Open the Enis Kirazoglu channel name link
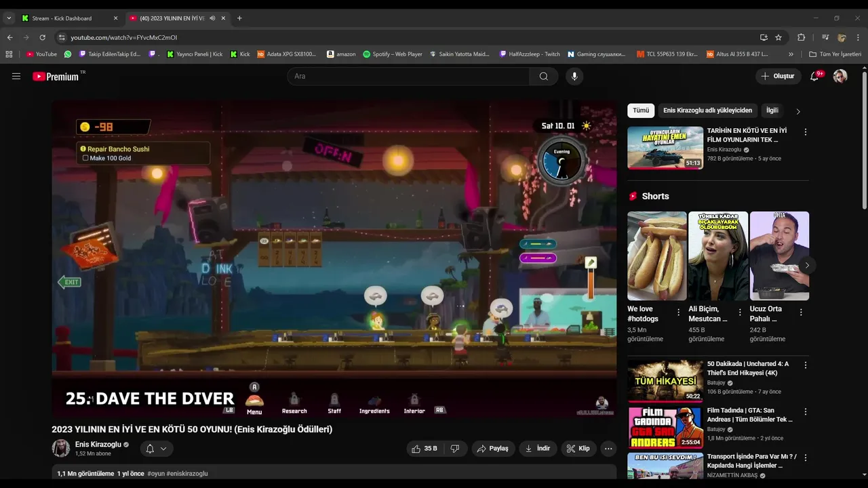Image resolution: width=868 pixels, height=488 pixels. point(98,445)
